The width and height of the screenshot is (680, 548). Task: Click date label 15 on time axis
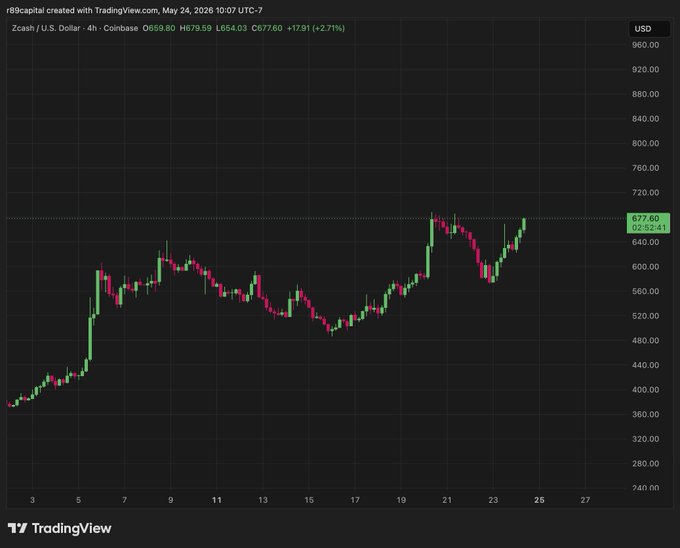(x=309, y=500)
